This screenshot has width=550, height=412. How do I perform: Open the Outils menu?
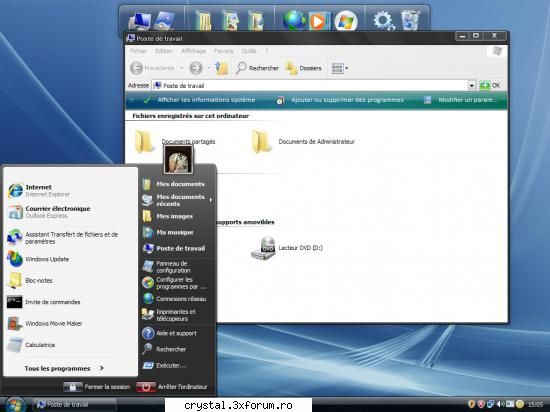249,51
